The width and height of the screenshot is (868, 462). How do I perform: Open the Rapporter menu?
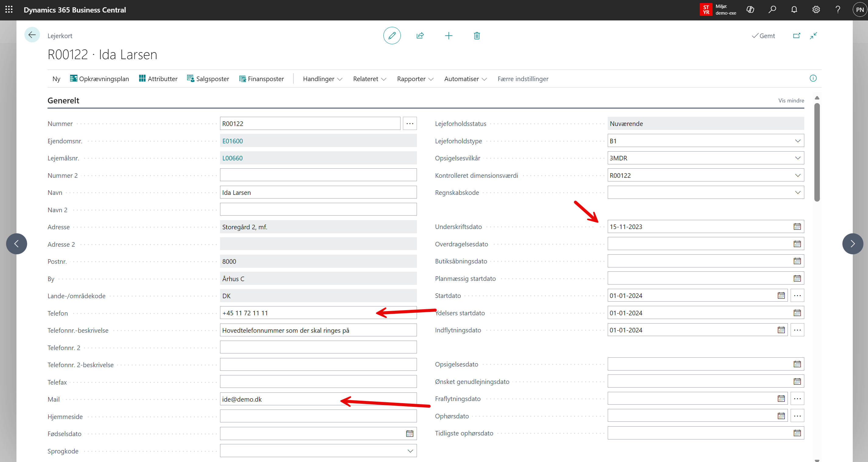[x=415, y=79]
